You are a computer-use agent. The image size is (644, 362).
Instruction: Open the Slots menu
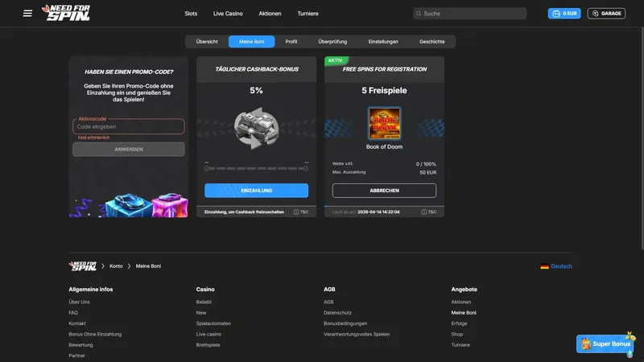pos(191,14)
